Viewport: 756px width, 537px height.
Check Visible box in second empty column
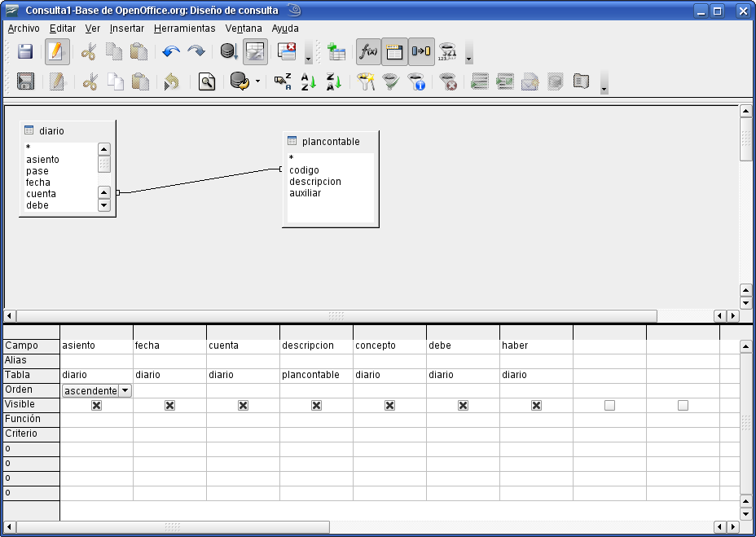(x=683, y=405)
